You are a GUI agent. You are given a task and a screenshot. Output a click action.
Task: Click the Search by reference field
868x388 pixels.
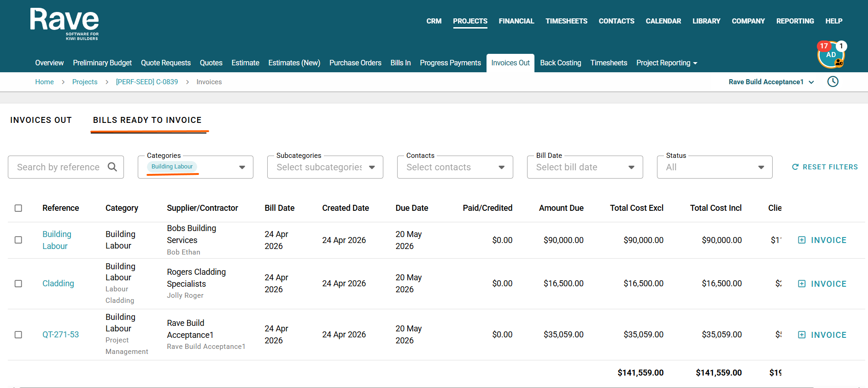click(66, 167)
